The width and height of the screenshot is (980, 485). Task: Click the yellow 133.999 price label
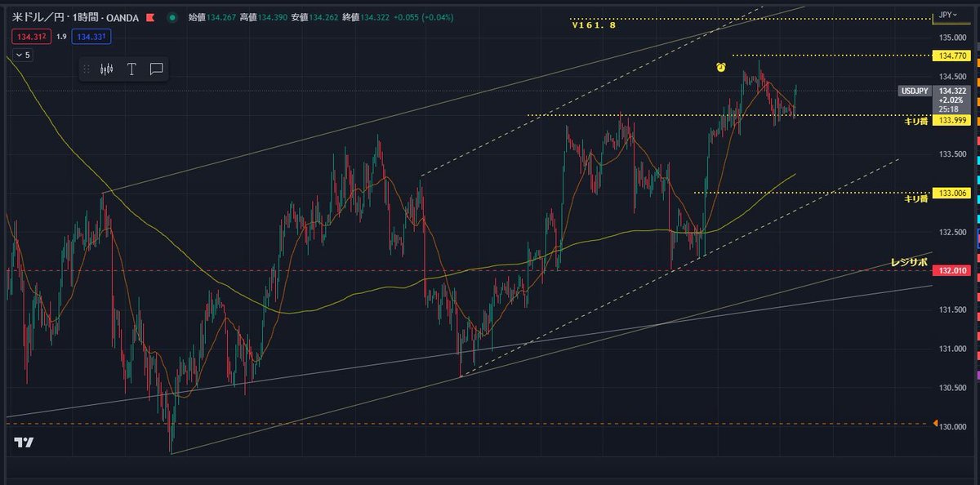pos(951,120)
